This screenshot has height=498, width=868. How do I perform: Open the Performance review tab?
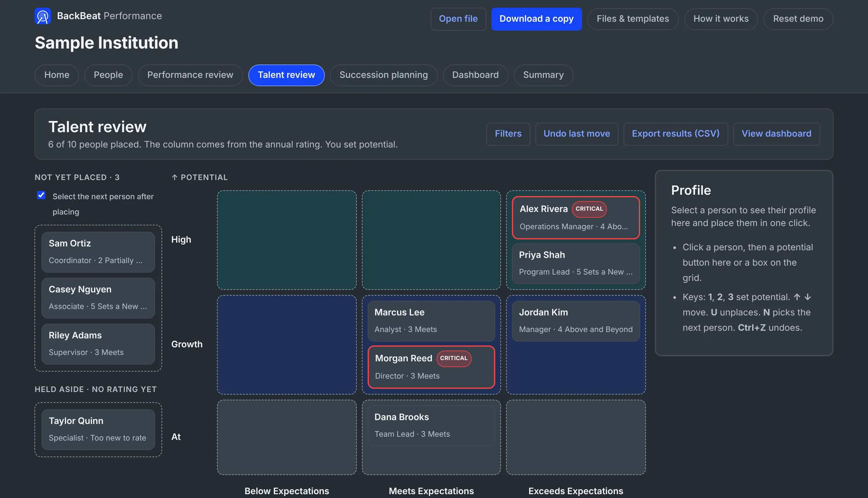coord(190,75)
